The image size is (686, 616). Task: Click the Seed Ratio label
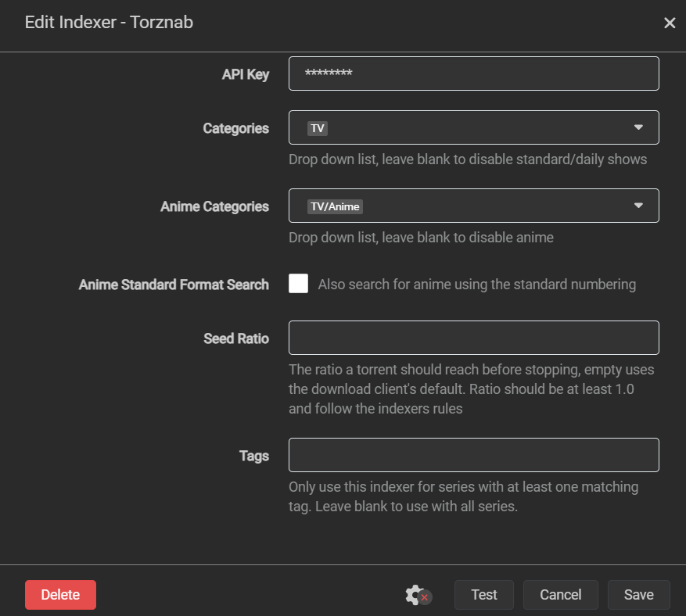click(235, 338)
